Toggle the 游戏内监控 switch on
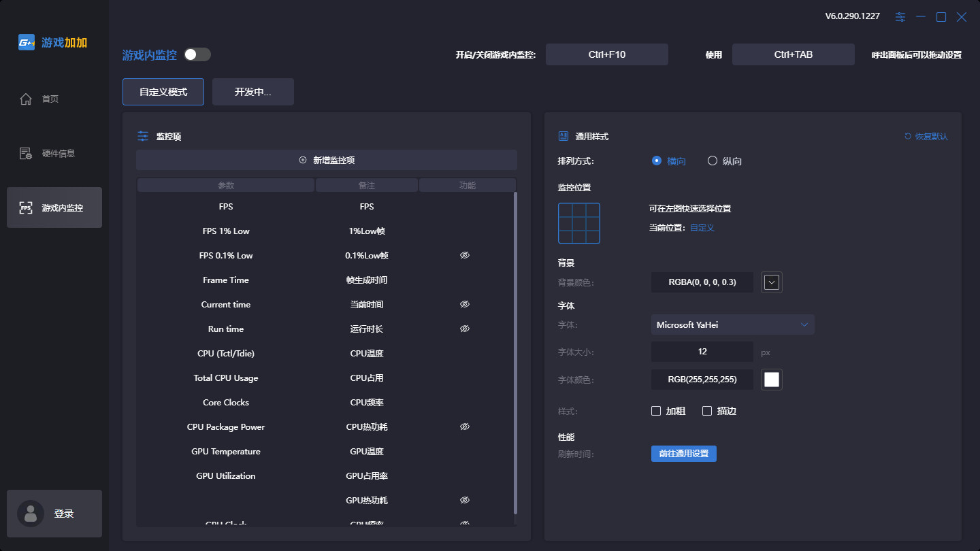The image size is (980, 551). click(197, 54)
